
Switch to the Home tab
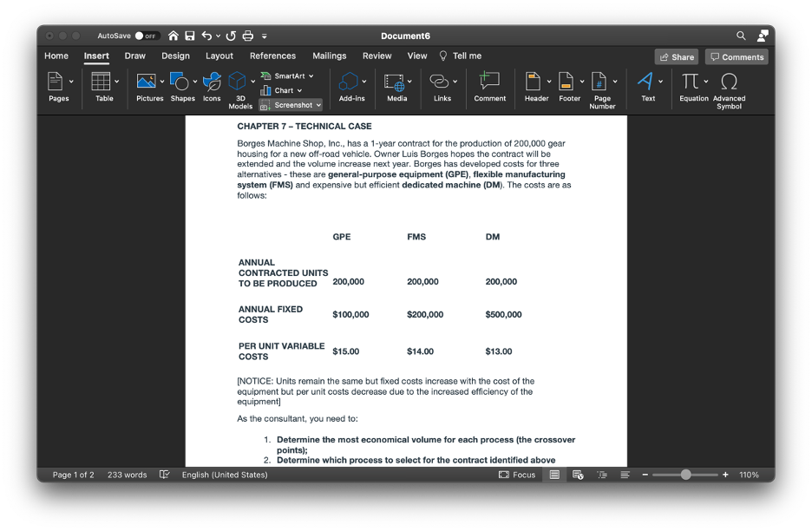(x=56, y=56)
